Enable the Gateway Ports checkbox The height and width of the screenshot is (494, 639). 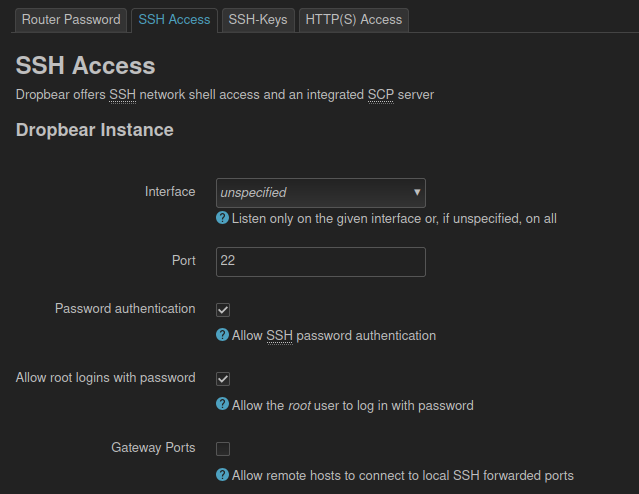[x=223, y=449]
